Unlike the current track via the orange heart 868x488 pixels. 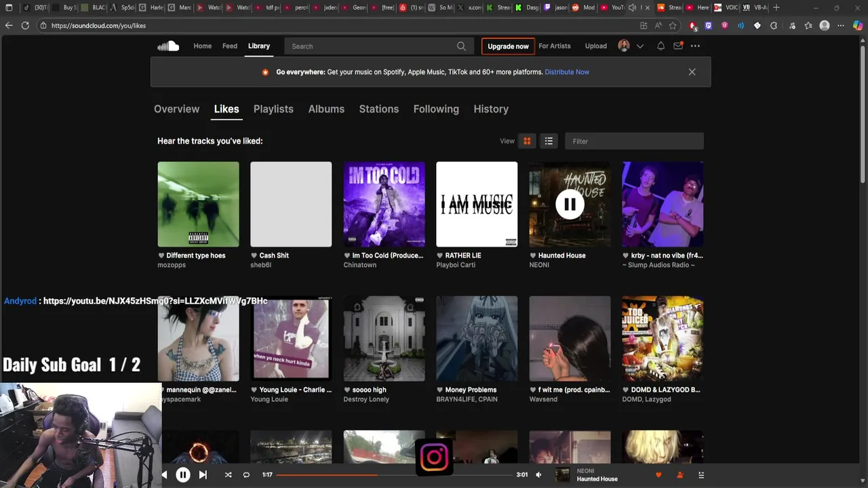pyautogui.click(x=658, y=475)
